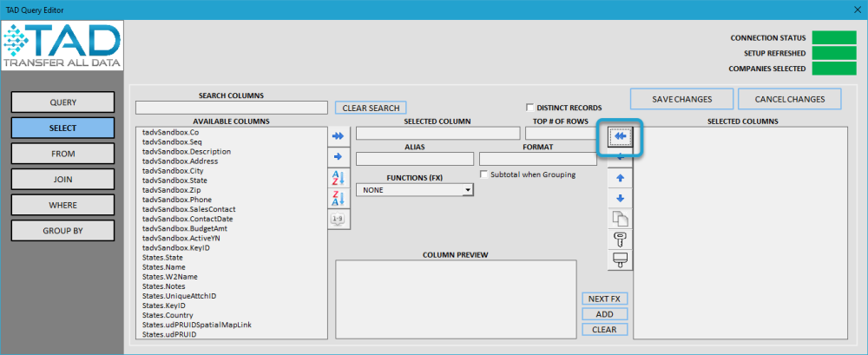The image size is (868, 355).
Task: Click the Companies Selected green indicator
Action: (x=834, y=69)
